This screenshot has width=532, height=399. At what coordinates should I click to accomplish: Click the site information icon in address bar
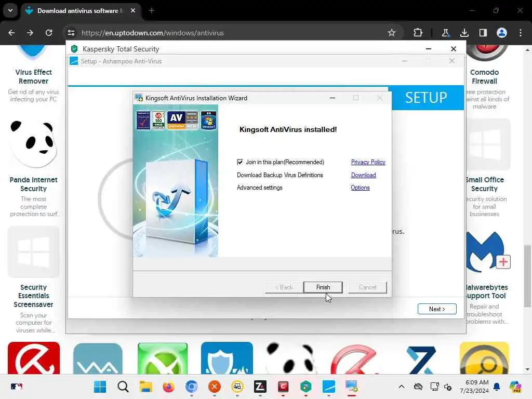click(x=71, y=33)
